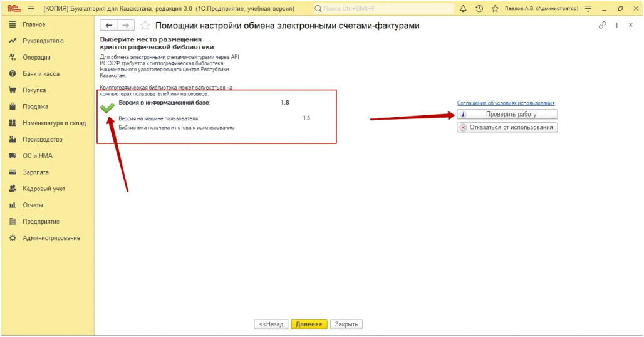Viewport: 644px width, 337px height.
Task: Open the history clock icon
Action: [x=479, y=8]
